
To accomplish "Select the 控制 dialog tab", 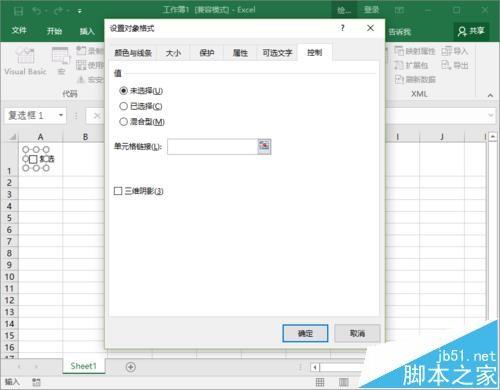I will (314, 52).
